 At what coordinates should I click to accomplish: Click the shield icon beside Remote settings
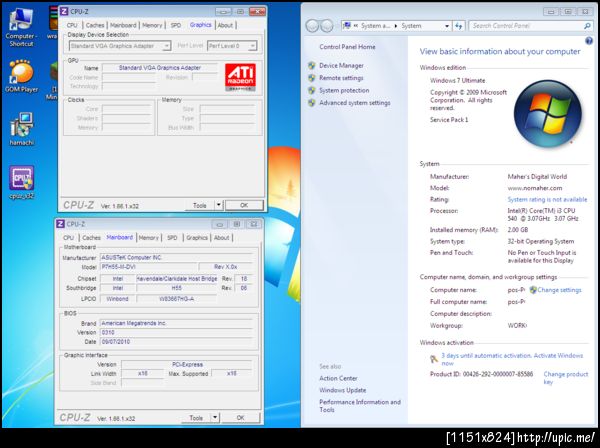[x=311, y=78]
